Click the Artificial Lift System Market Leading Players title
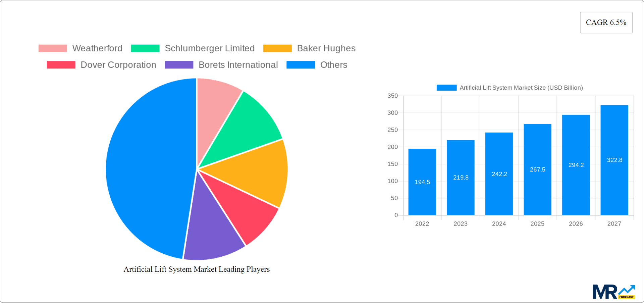 pos(197,269)
